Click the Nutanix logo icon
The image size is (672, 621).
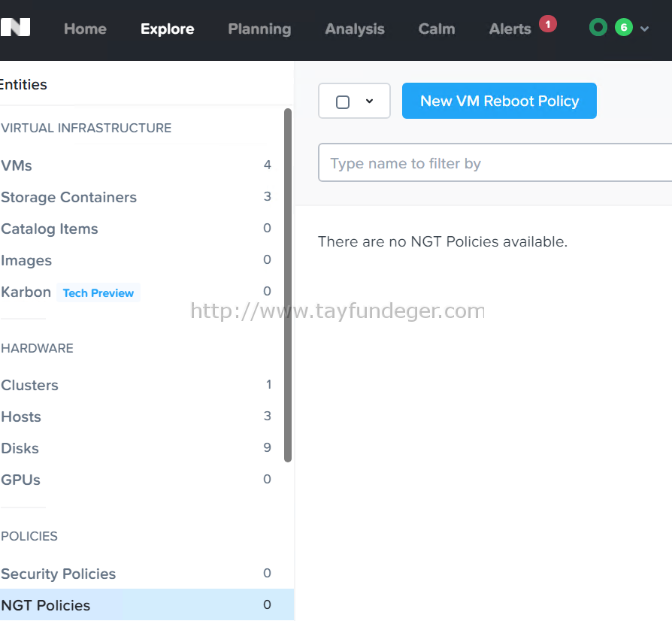[x=16, y=27]
